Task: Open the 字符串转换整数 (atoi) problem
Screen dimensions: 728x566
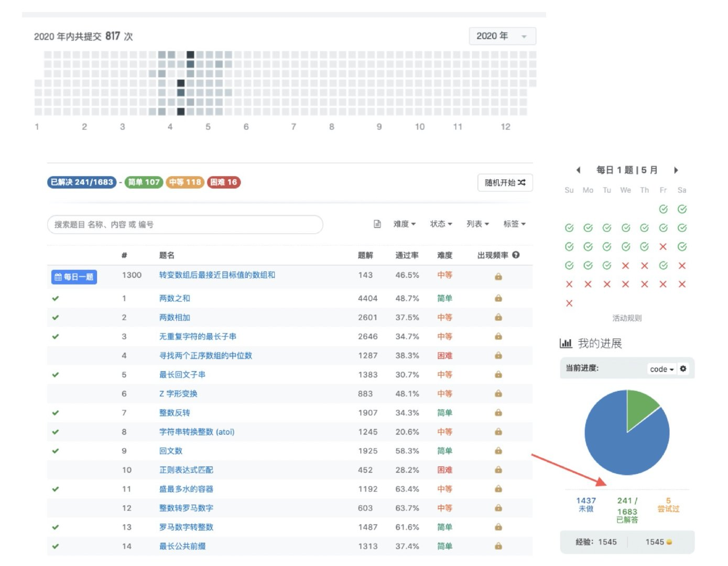Action: 197,432
